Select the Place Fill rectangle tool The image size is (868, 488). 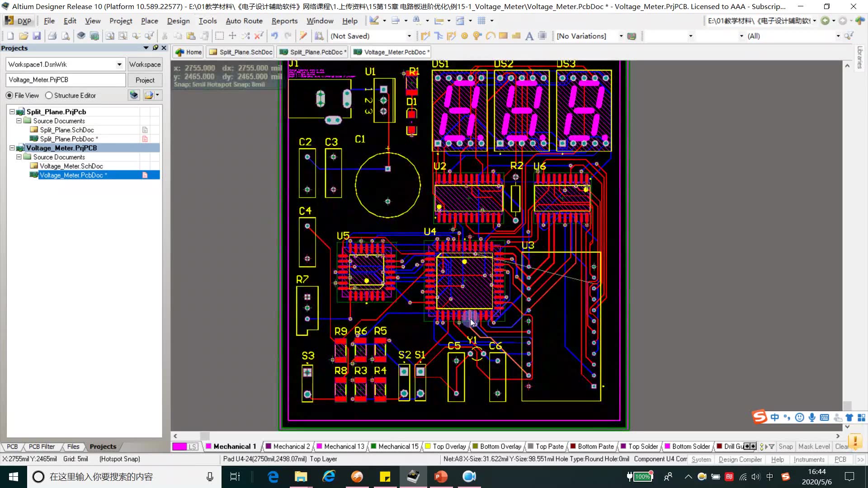tap(503, 36)
